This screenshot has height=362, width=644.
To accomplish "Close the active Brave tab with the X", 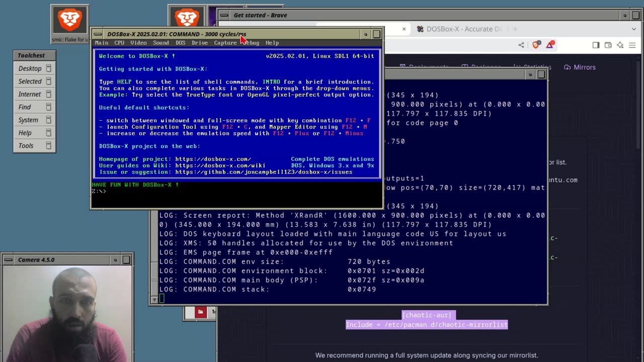I will [404, 29].
